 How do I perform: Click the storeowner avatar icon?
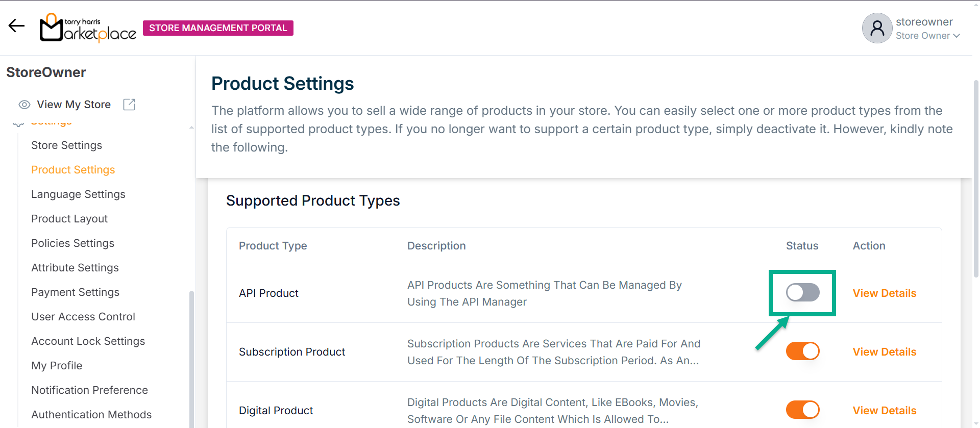(877, 28)
